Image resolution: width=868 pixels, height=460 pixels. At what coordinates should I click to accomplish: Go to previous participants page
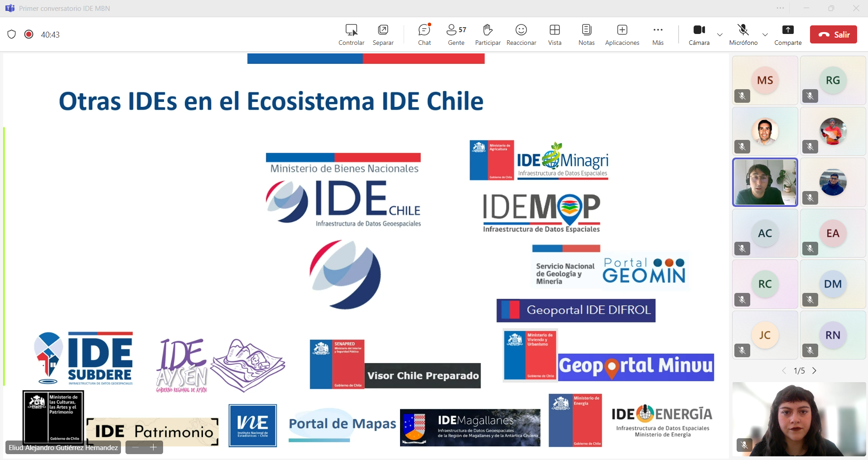pos(784,371)
